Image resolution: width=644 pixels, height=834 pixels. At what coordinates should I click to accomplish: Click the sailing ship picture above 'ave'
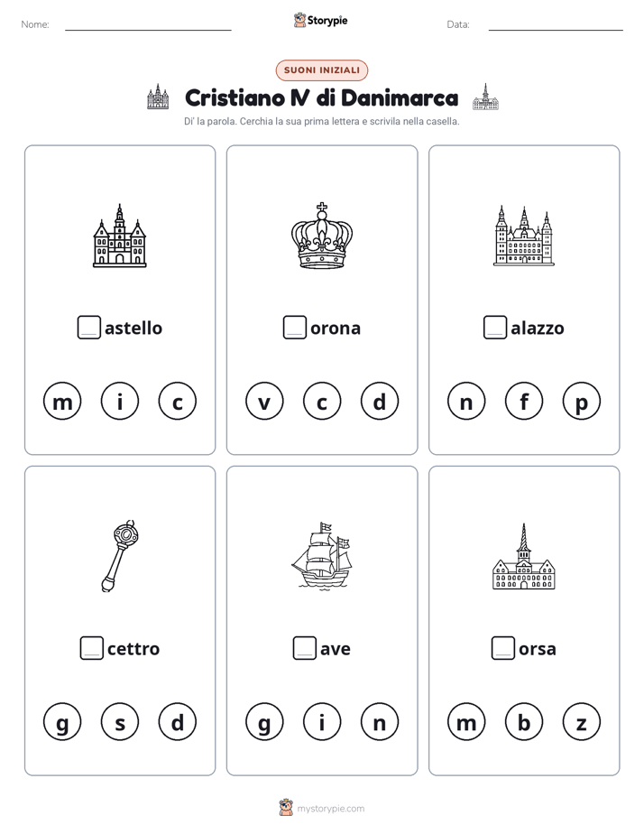pos(322,556)
